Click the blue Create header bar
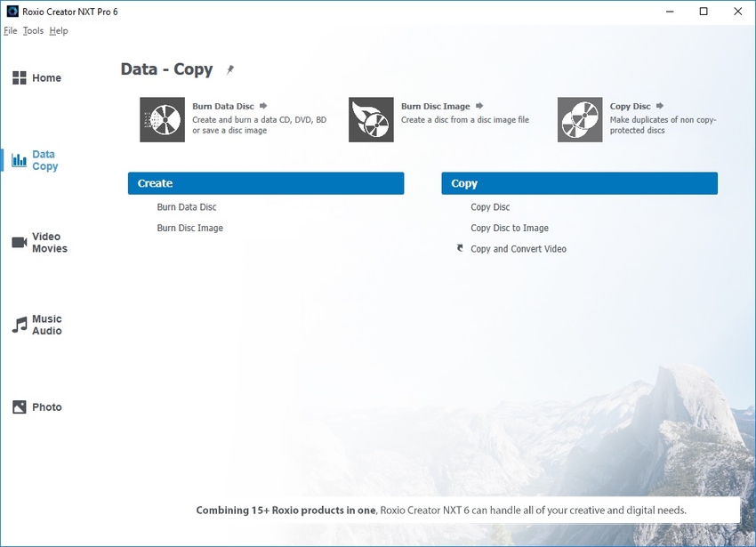This screenshot has height=547, width=756. coord(266,183)
